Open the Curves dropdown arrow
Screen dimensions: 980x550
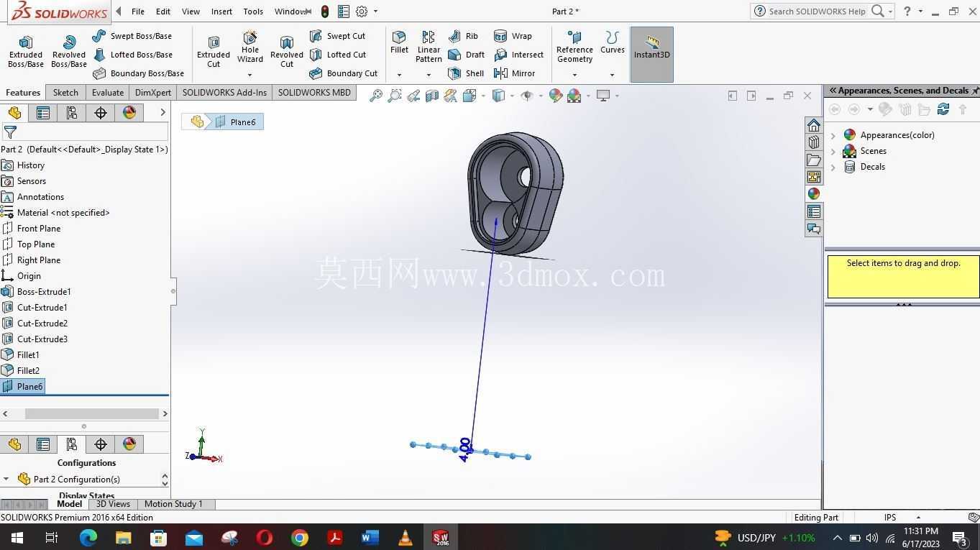(x=613, y=75)
